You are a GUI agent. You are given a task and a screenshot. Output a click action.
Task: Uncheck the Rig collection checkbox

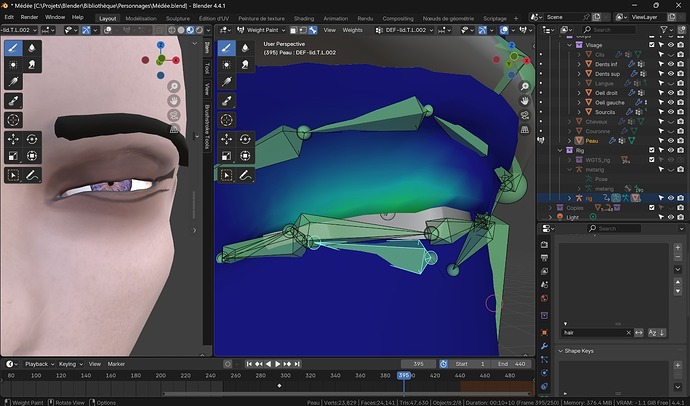[652, 150]
